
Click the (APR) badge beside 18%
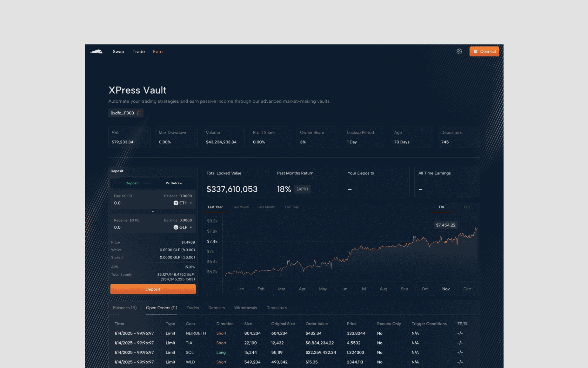click(x=302, y=189)
